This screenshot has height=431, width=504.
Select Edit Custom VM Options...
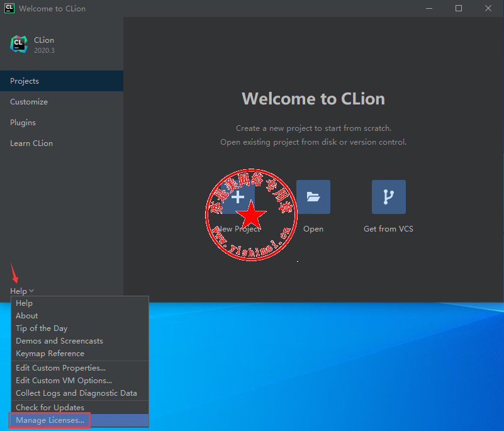coord(80,380)
